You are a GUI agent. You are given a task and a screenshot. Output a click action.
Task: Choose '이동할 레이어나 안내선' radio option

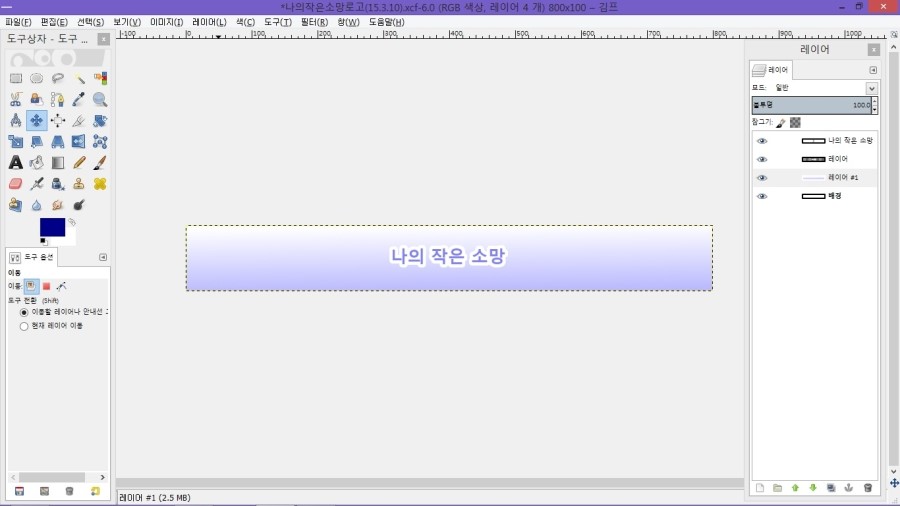click(24, 313)
